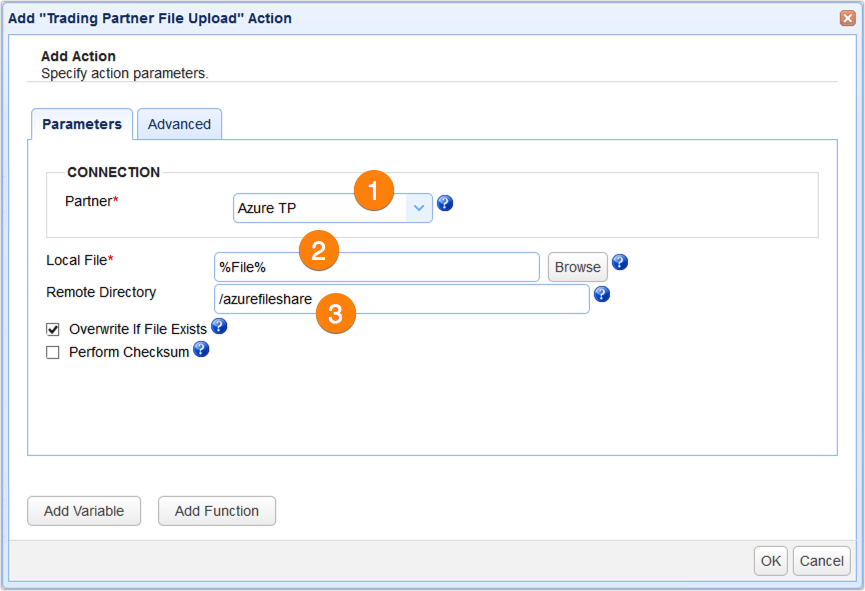Viewport: 865px width, 591px height.
Task: Confirm the action with OK
Action: [770, 561]
